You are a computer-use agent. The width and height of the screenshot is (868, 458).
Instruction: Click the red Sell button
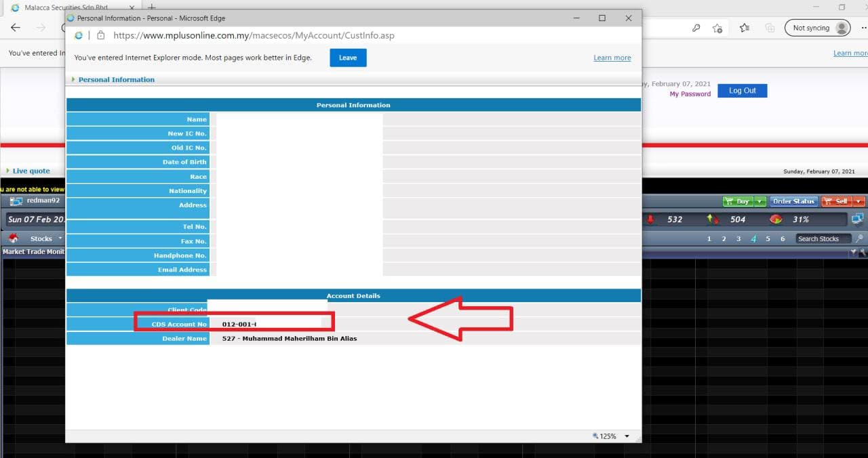[x=836, y=201]
